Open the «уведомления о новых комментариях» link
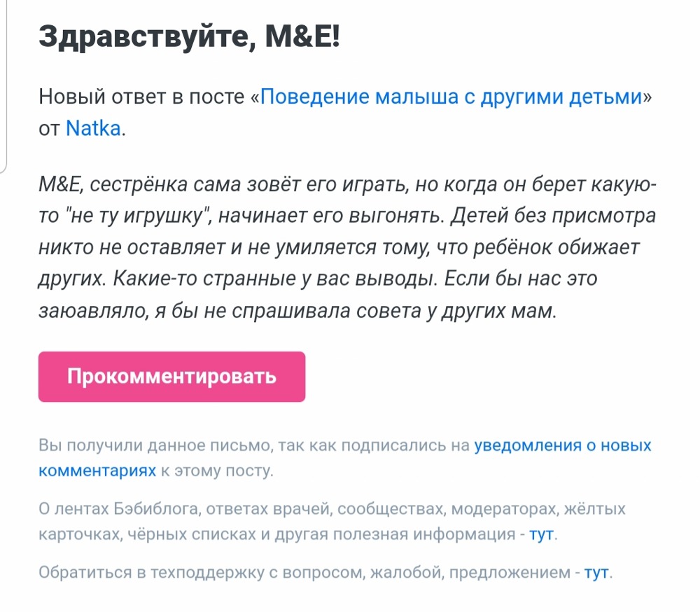 click(560, 444)
